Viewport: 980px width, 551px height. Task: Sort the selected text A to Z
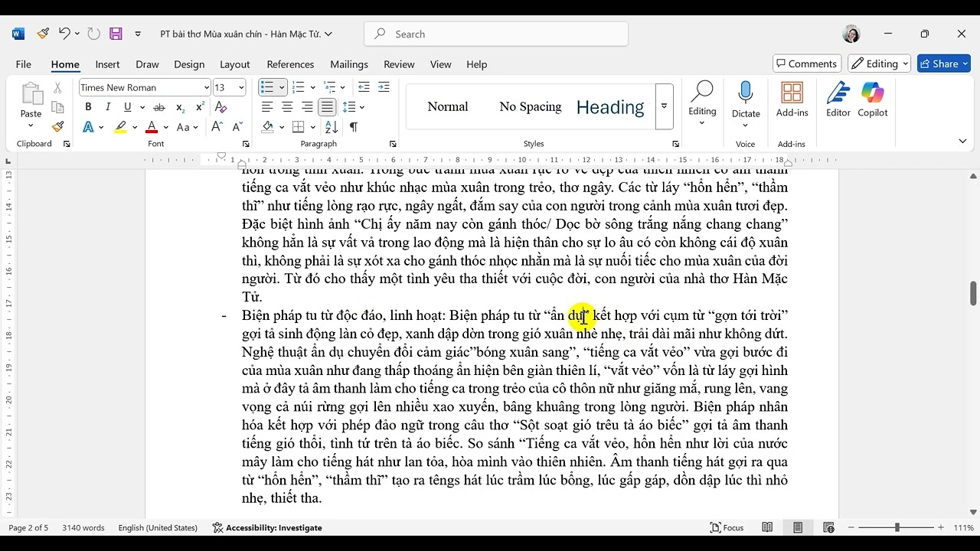332,127
